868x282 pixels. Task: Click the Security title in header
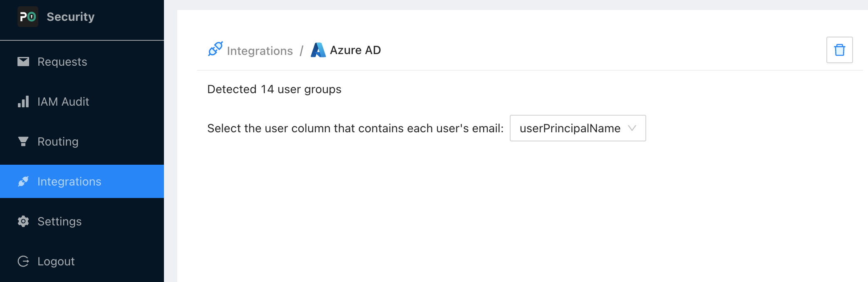coord(70,17)
